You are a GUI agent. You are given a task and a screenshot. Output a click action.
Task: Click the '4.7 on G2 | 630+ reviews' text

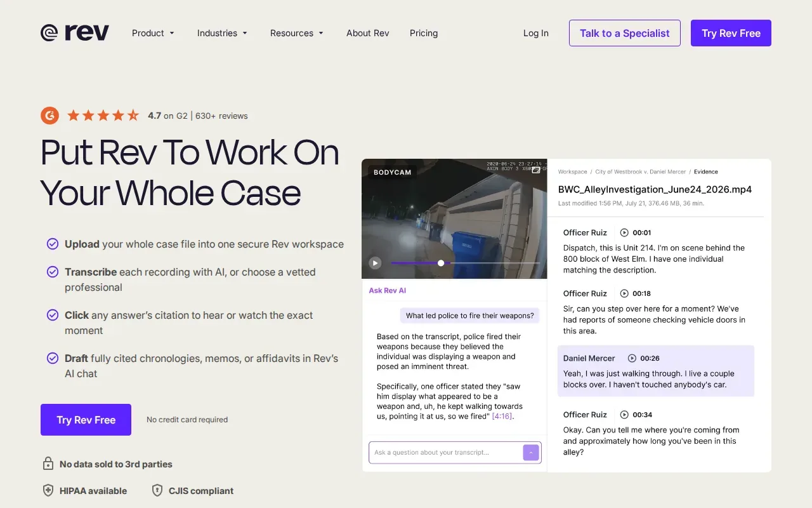click(x=198, y=116)
